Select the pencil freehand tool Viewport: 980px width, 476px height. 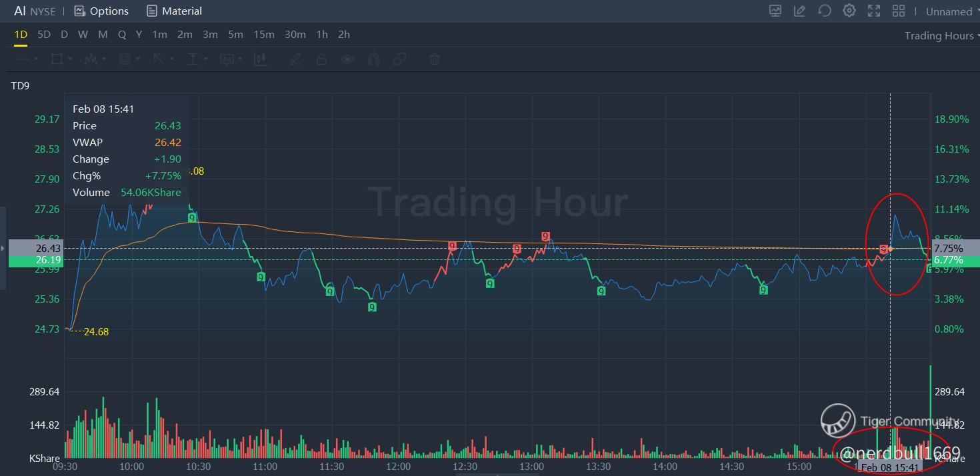point(295,59)
